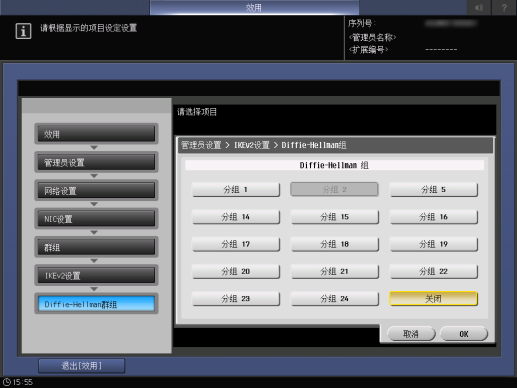517x388 pixels.
Task: Choose 分组 14 button
Action: point(236,217)
